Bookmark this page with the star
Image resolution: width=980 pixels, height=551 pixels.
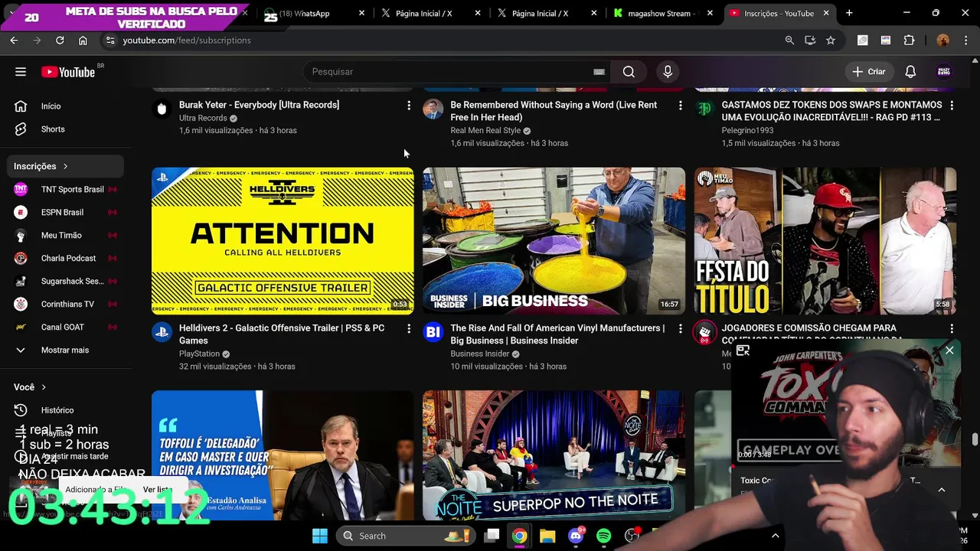point(831,41)
